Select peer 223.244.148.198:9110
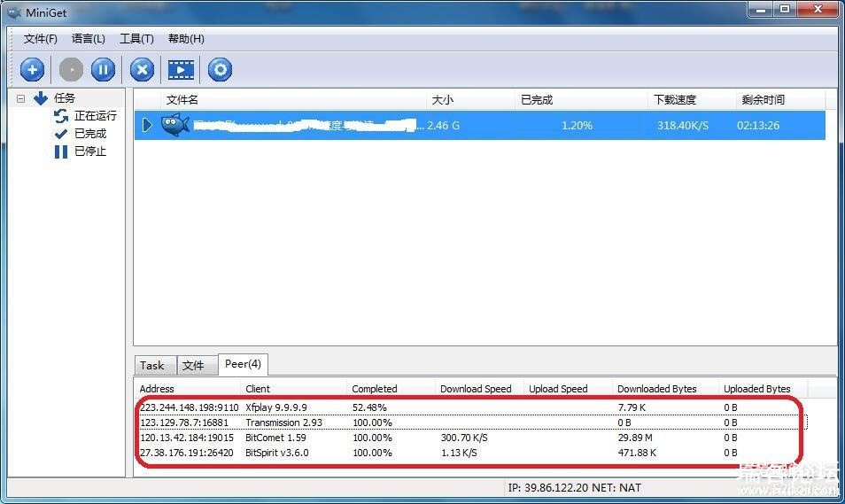 coord(190,407)
